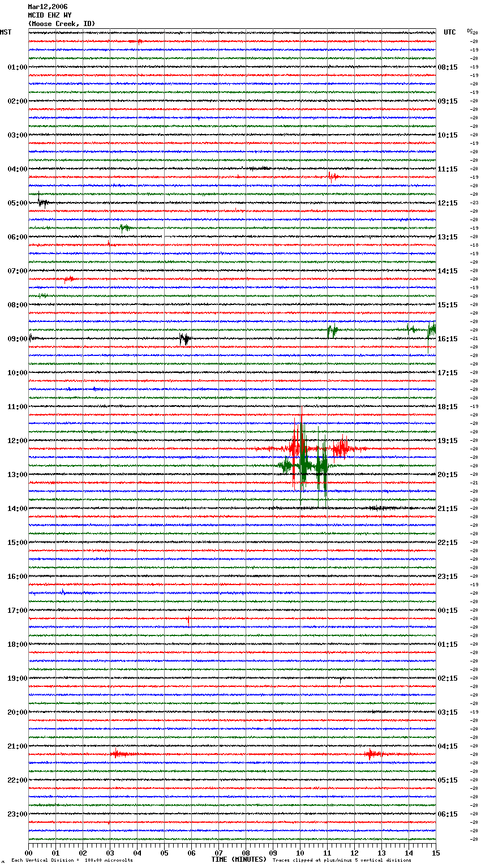
Task: Click the 15:00 MST hour label
Action: pyautogui.click(x=18, y=543)
